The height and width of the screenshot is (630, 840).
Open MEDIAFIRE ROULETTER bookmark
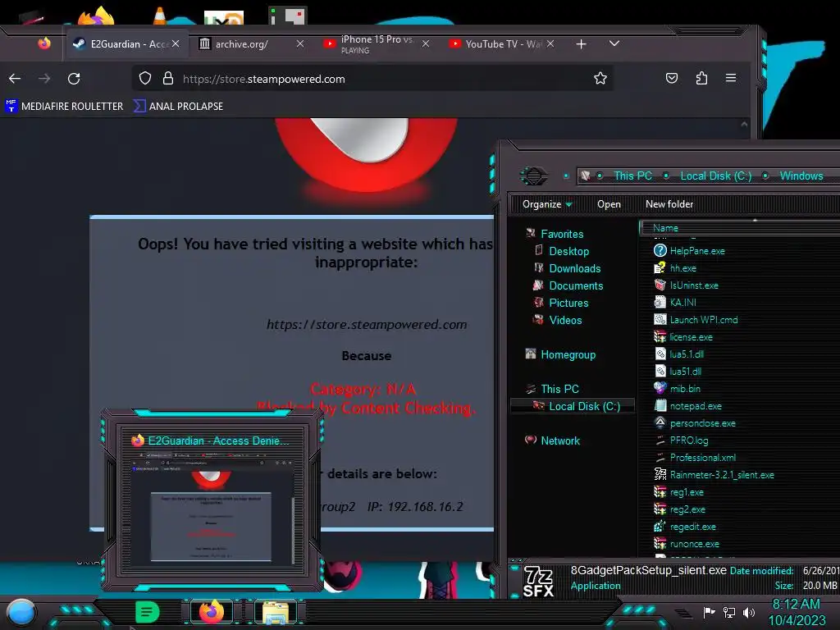[x=64, y=106]
